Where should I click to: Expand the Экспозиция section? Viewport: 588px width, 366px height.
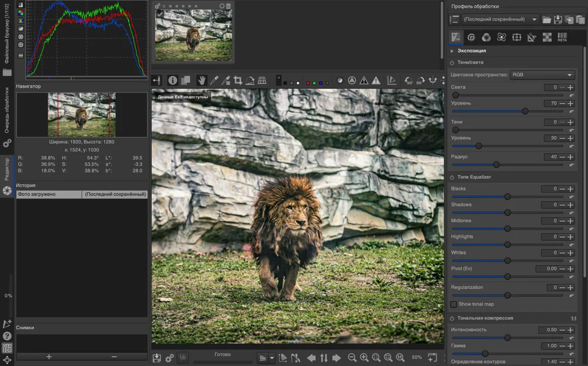click(472, 51)
